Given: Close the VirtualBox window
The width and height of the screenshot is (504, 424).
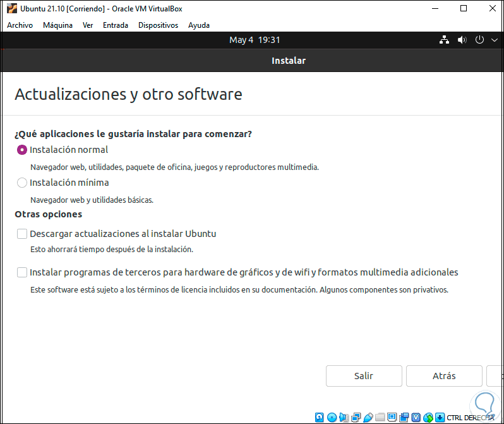Looking at the screenshot, I should (493, 8).
